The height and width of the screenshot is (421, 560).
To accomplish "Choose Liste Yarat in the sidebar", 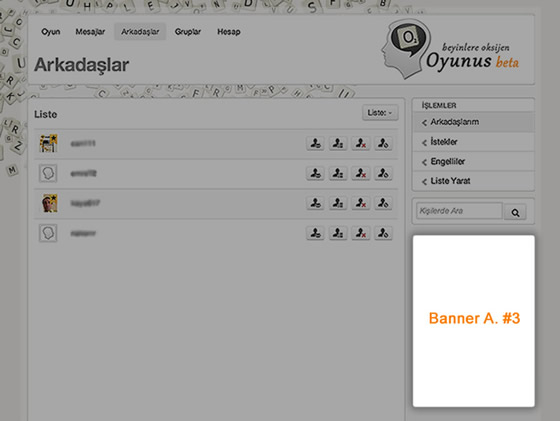I will click(x=473, y=181).
